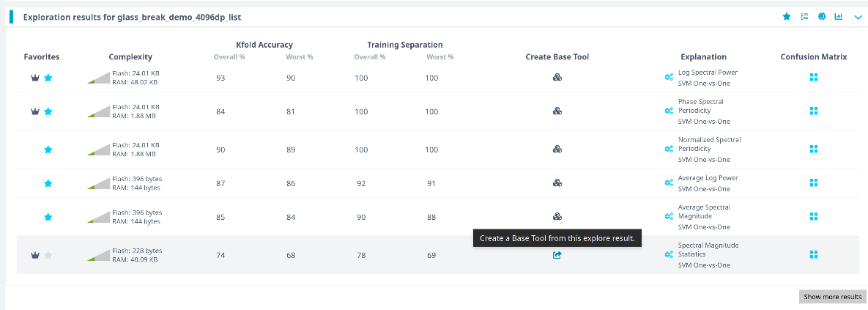Collapse the exploration results panel
This screenshot has width=868, height=310.
[x=858, y=16]
